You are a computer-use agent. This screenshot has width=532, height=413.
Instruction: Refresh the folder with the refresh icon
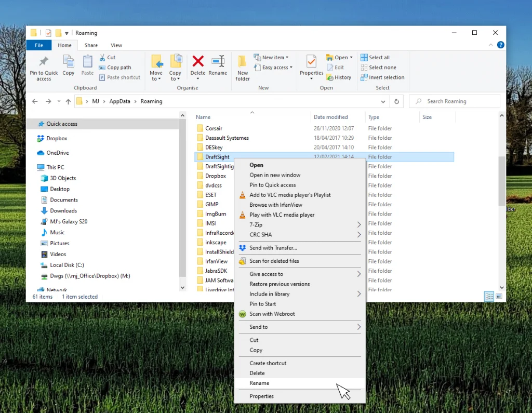click(x=396, y=101)
